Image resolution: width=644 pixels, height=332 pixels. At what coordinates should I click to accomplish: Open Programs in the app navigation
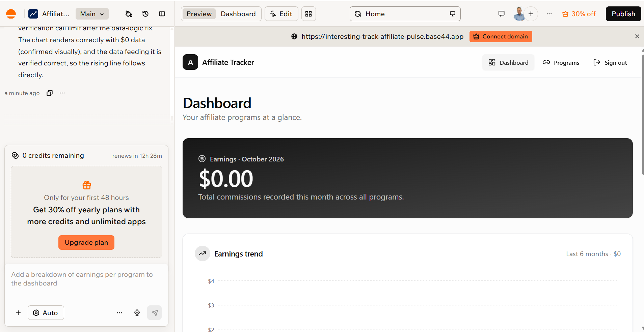point(561,63)
